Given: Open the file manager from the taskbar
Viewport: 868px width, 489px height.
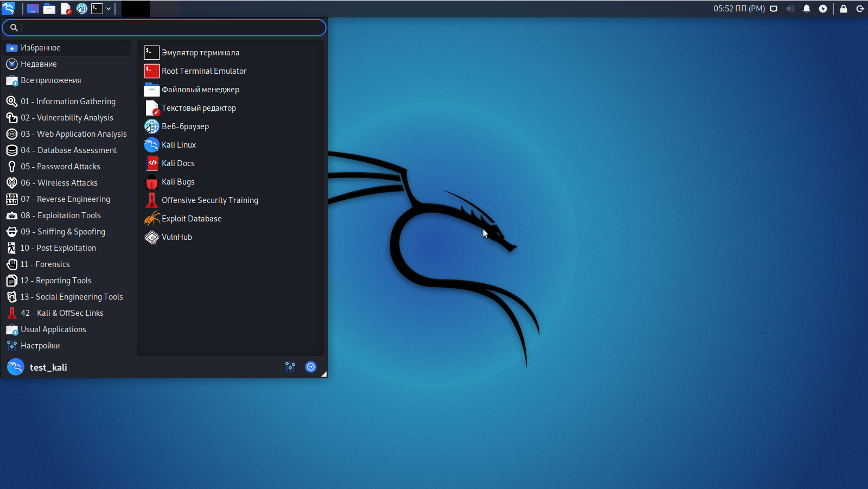Looking at the screenshot, I should (x=49, y=9).
